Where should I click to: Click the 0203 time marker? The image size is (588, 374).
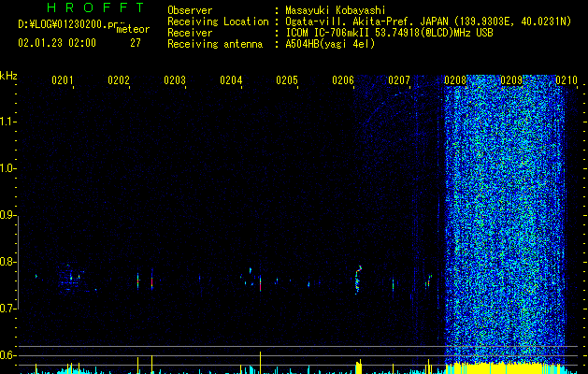pyautogui.click(x=175, y=80)
